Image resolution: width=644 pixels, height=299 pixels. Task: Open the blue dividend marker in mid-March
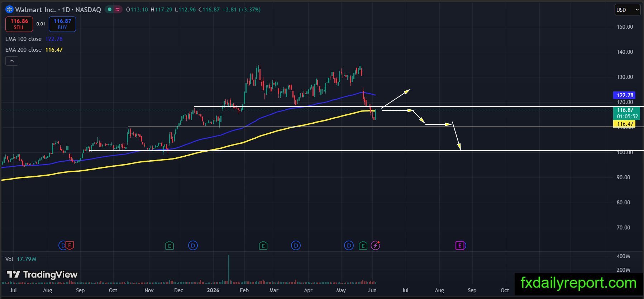296,246
